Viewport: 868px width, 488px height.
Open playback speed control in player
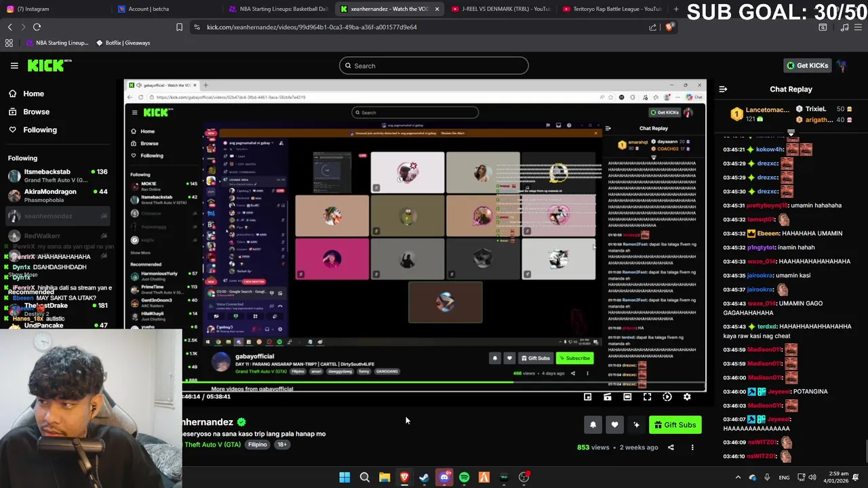[x=667, y=397]
